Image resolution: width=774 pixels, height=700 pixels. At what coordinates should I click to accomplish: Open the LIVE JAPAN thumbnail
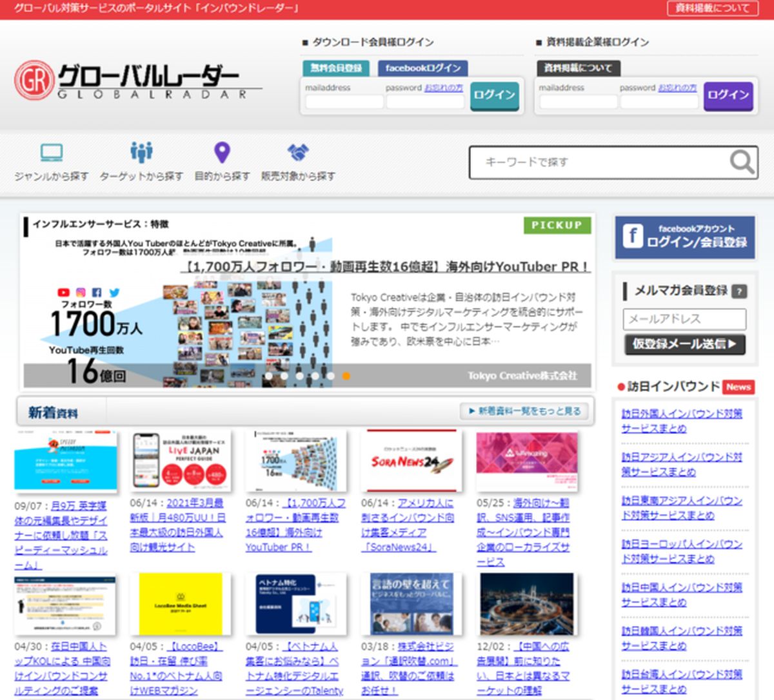coord(181,462)
